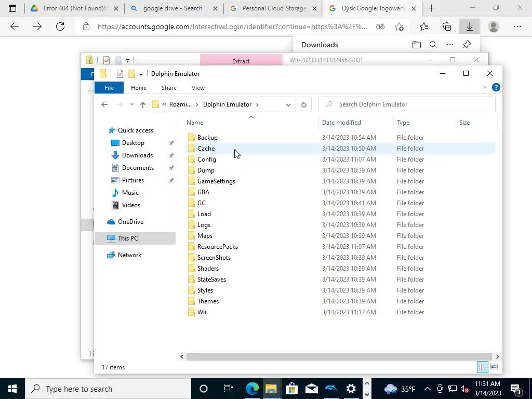Expand hidden breadcrumb path chevrons
The width and height of the screenshot is (532, 399).
click(x=164, y=104)
